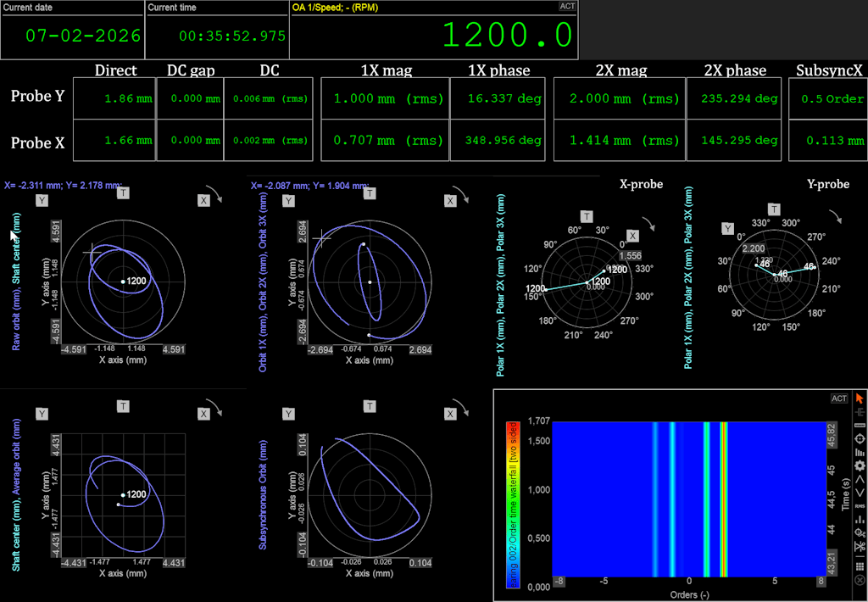Open the waterfall gear settings
The height and width of the screenshot is (602, 868).
click(x=860, y=465)
